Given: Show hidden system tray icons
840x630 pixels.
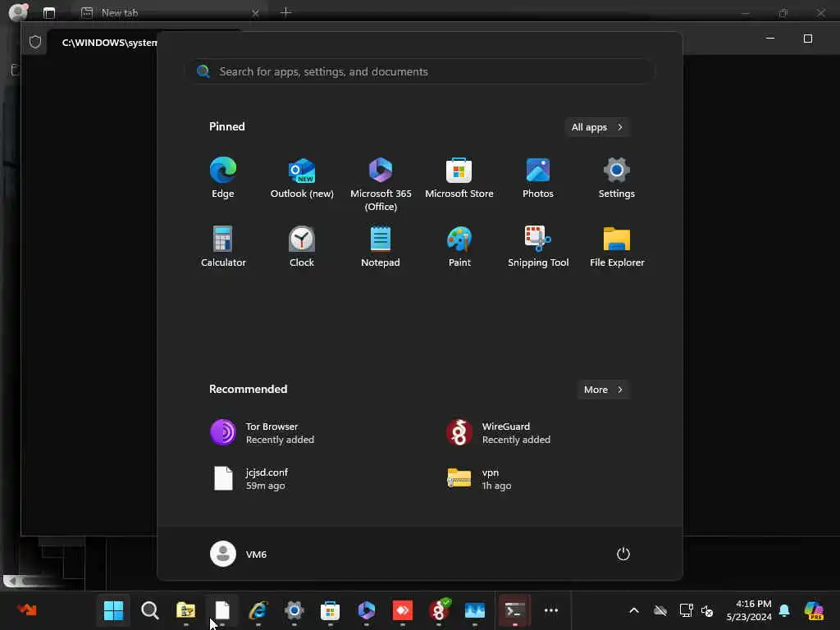Looking at the screenshot, I should click(634, 610).
